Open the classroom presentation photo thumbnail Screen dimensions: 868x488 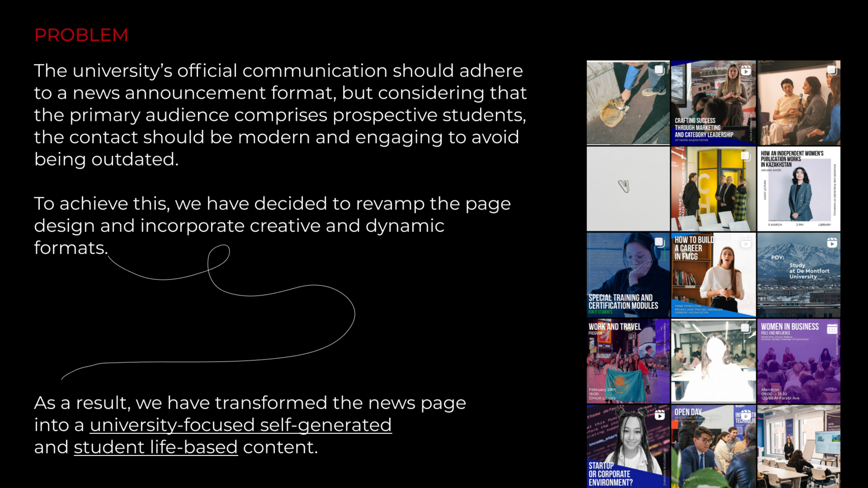(x=798, y=446)
